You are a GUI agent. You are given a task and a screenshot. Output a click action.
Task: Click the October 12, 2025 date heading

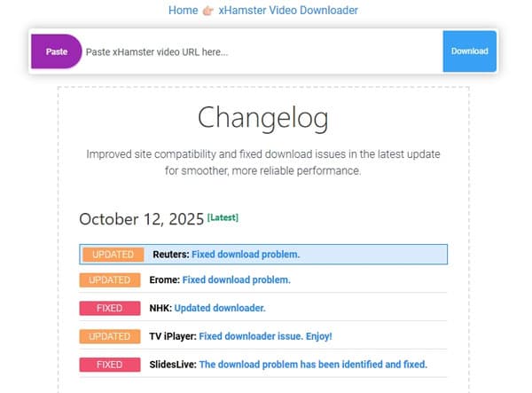[x=141, y=219]
